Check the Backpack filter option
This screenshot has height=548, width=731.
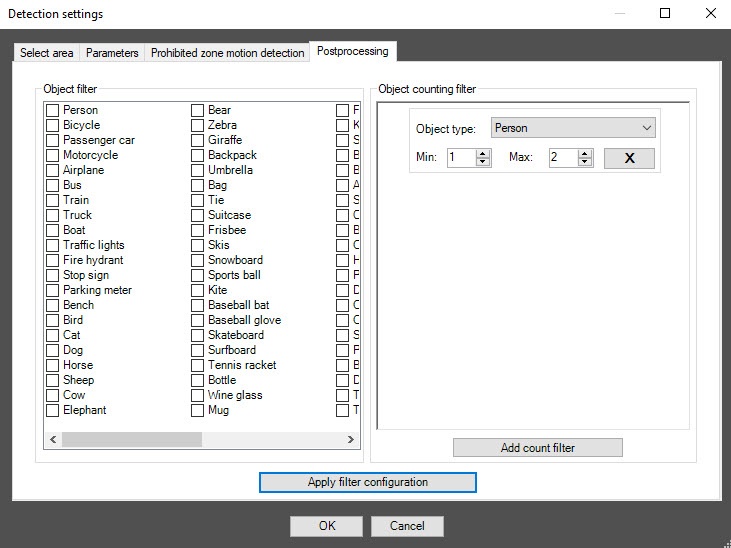(x=198, y=155)
